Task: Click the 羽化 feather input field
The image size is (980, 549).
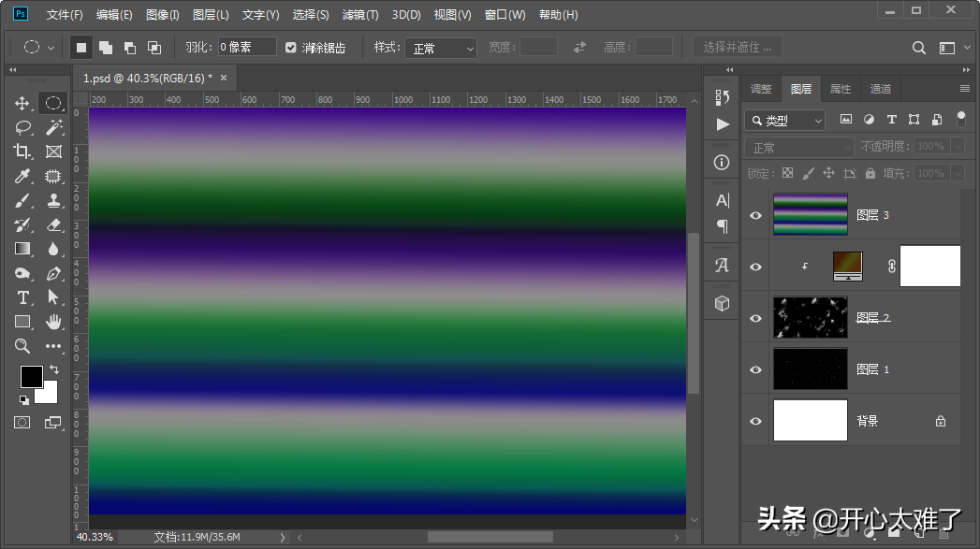Action: pos(247,48)
